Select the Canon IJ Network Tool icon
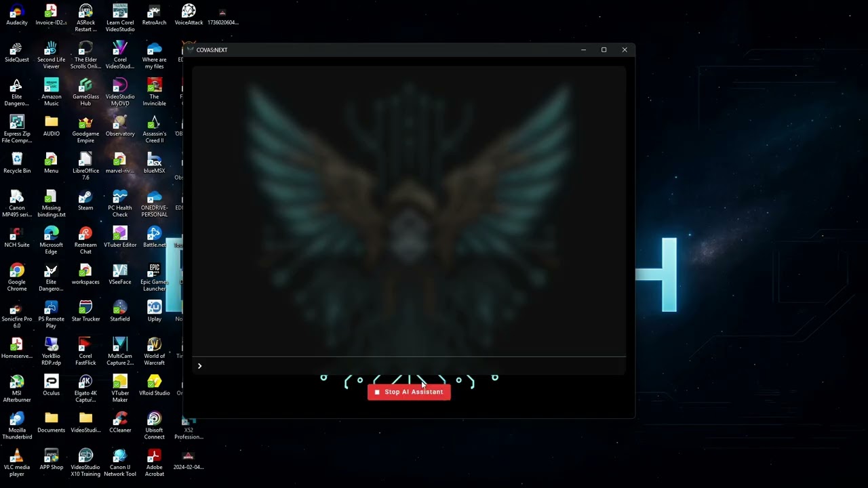This screenshot has height=488, width=868. (120, 463)
